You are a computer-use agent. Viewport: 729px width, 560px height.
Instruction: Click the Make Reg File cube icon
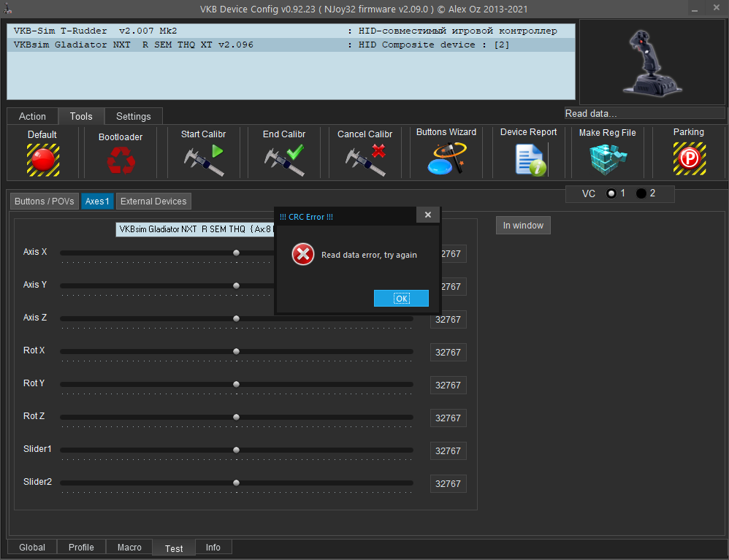click(608, 159)
